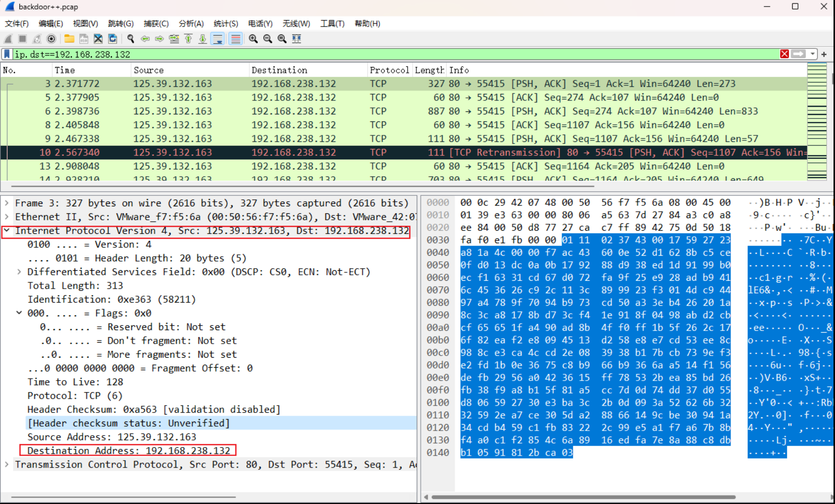Select packet number 5 row
The image size is (835, 504).
tap(404, 97)
